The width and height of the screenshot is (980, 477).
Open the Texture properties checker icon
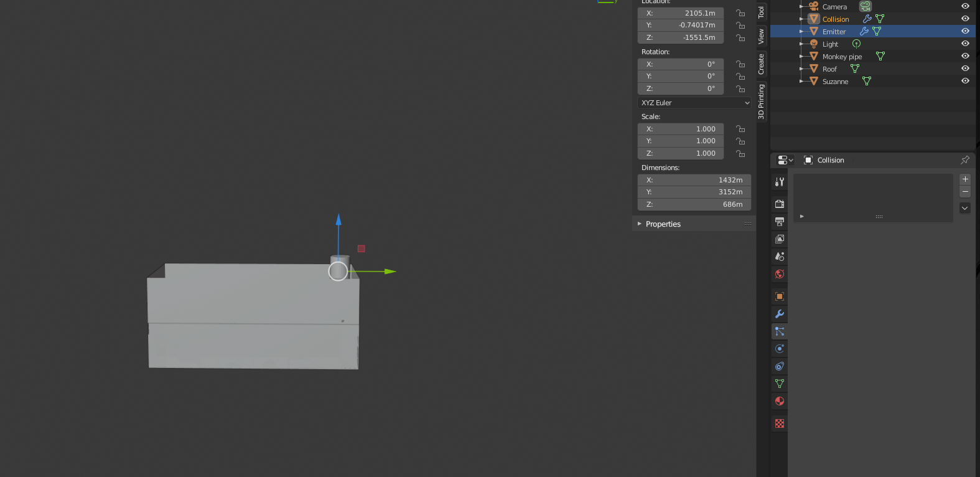pos(780,423)
